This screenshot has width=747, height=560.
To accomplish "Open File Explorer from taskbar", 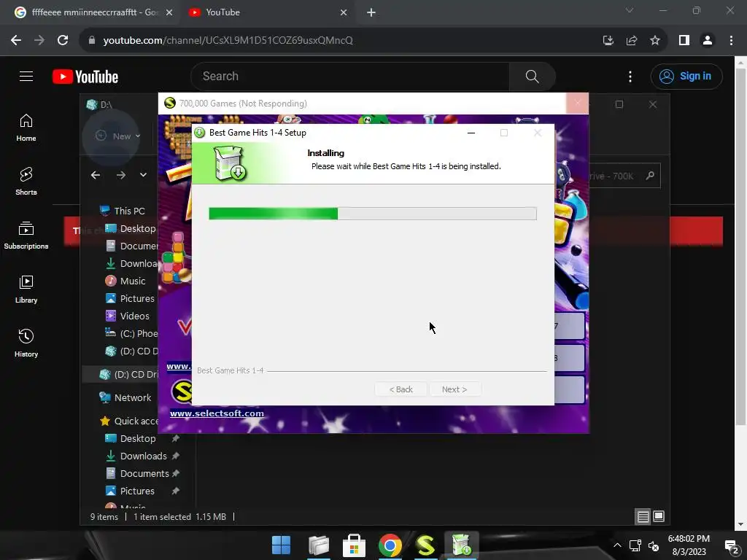I will [x=318, y=545].
